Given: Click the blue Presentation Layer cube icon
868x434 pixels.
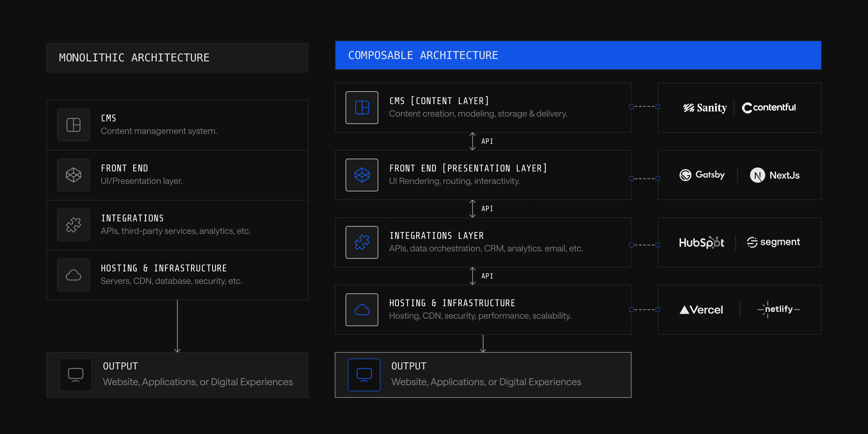Looking at the screenshot, I should [x=362, y=175].
